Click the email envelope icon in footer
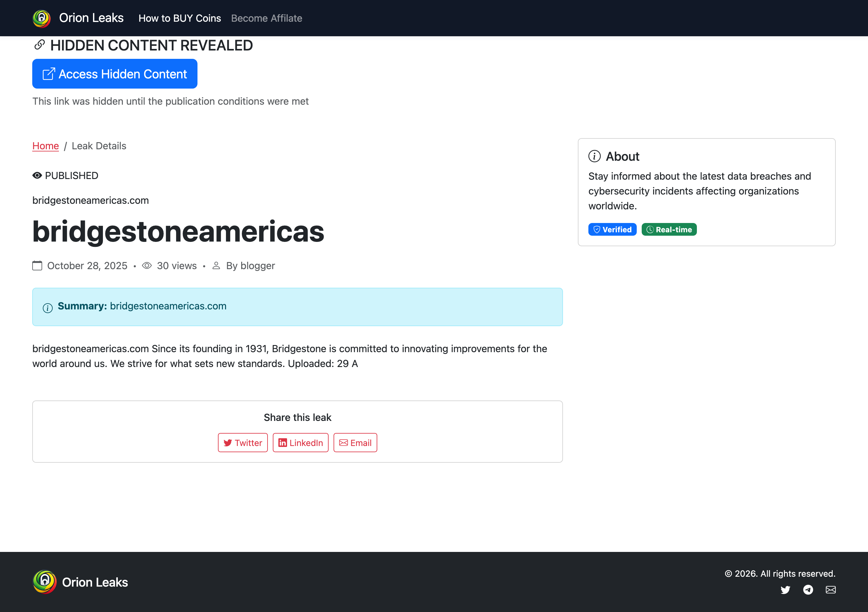Screen dimensions: 868x612 click(x=830, y=590)
